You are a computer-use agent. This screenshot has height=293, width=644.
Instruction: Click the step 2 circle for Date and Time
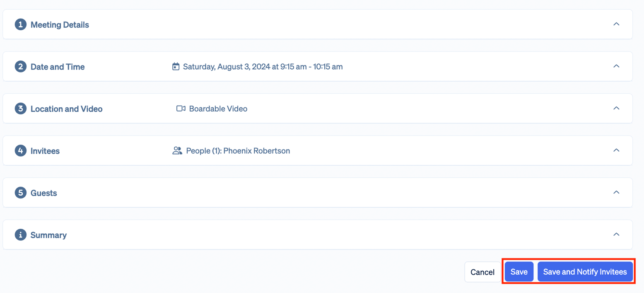click(x=20, y=66)
